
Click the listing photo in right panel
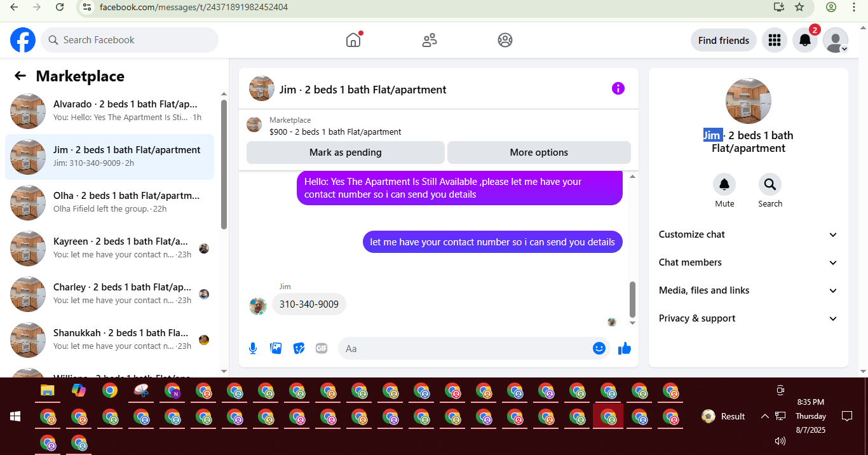(x=749, y=102)
